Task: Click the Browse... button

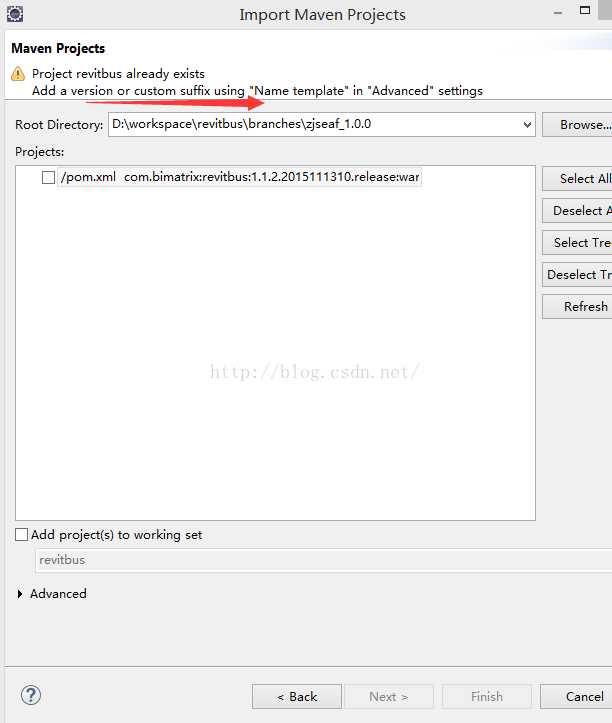Action: tap(578, 124)
